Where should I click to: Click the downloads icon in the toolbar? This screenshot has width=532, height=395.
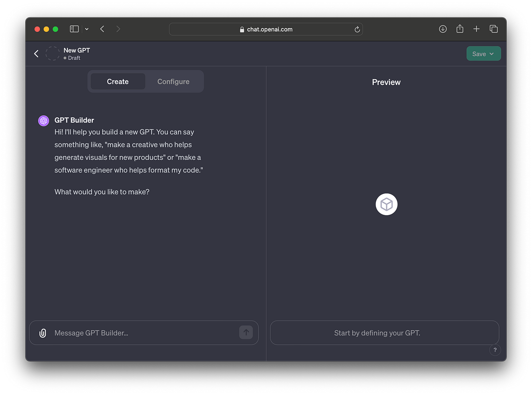tap(442, 29)
